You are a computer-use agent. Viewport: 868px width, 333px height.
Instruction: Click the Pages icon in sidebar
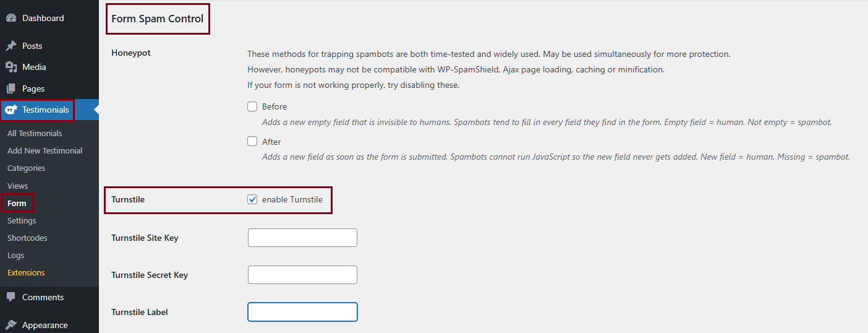(11, 89)
